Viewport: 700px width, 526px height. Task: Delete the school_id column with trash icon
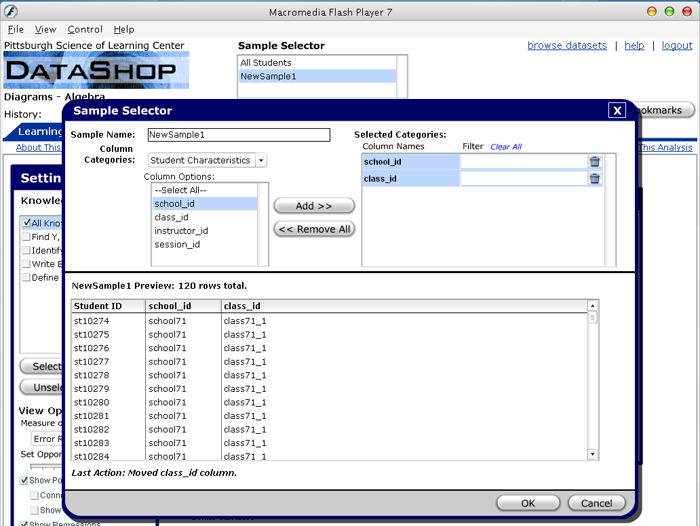pyautogui.click(x=594, y=161)
